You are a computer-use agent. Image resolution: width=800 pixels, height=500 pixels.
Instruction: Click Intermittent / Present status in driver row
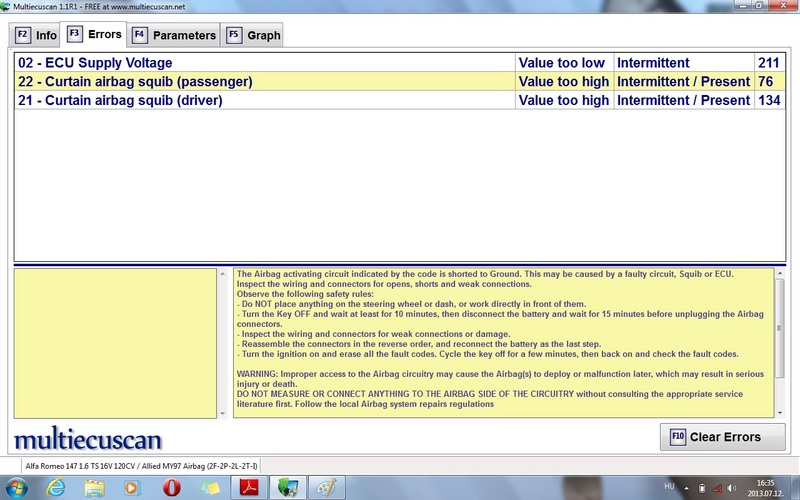click(x=684, y=101)
